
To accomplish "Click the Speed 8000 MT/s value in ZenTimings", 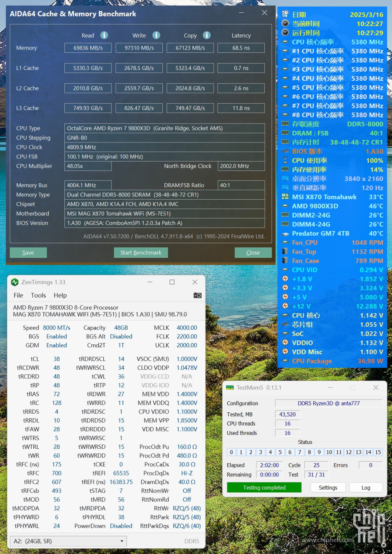I will pos(57,328).
